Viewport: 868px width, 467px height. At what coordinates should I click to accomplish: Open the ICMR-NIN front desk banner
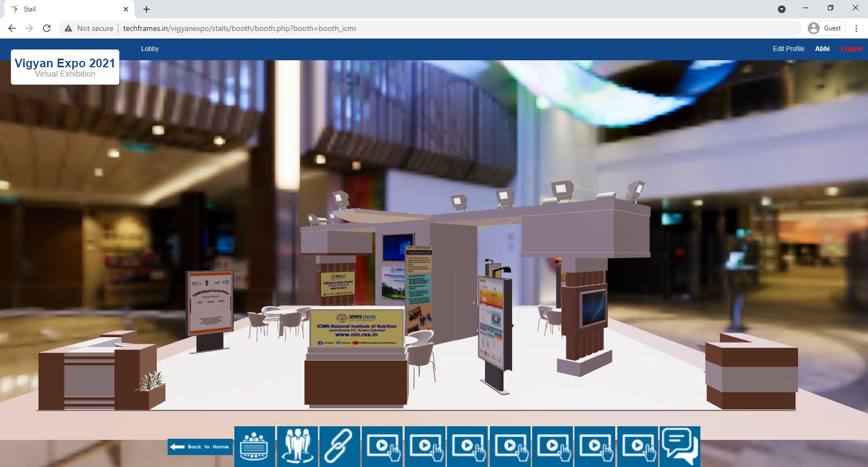point(356,327)
